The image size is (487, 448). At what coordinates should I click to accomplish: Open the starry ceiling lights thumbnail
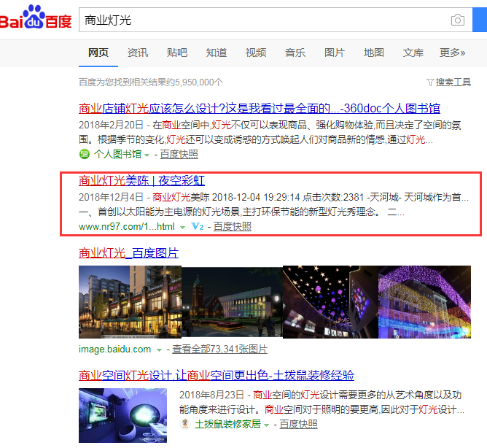pos(330,302)
